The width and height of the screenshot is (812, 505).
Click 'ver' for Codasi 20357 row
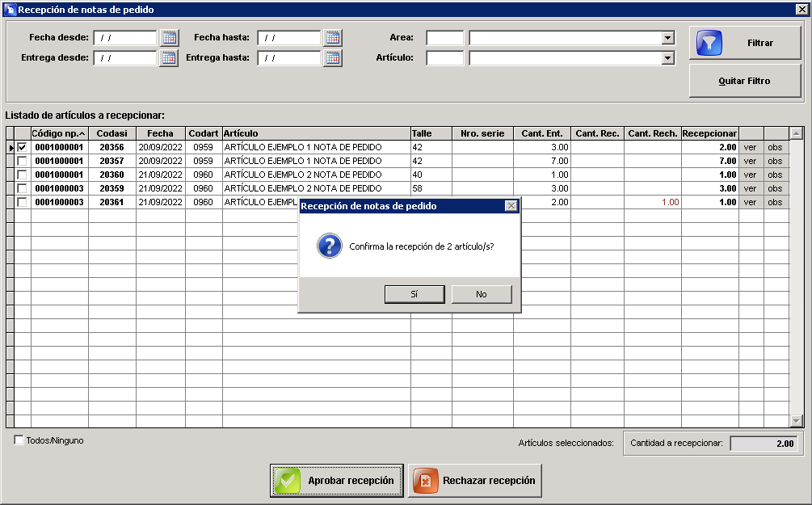751,161
